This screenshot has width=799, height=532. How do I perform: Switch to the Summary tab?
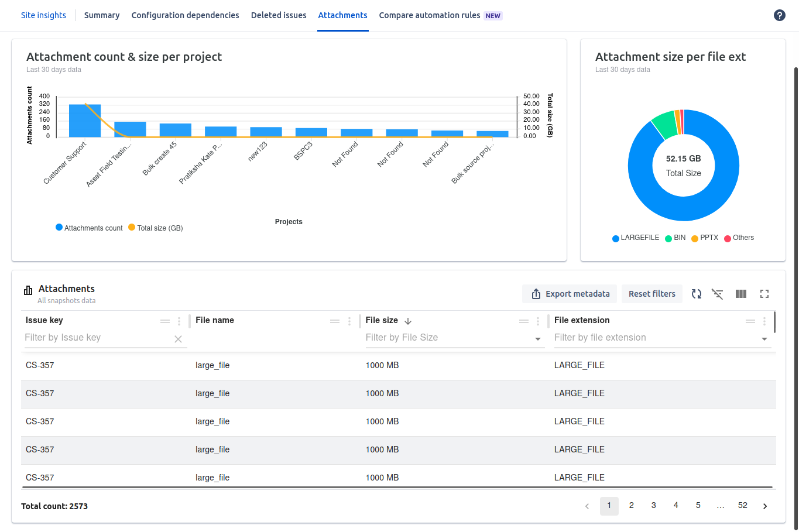pyautogui.click(x=102, y=15)
